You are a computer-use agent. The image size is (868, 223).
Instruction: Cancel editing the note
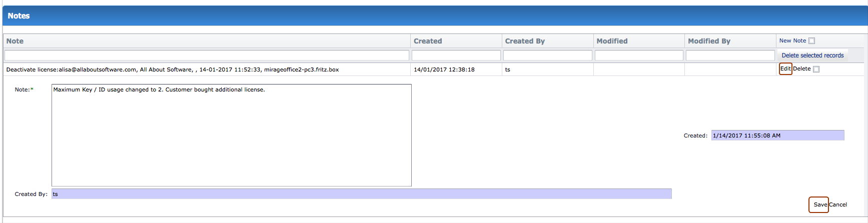click(838, 204)
